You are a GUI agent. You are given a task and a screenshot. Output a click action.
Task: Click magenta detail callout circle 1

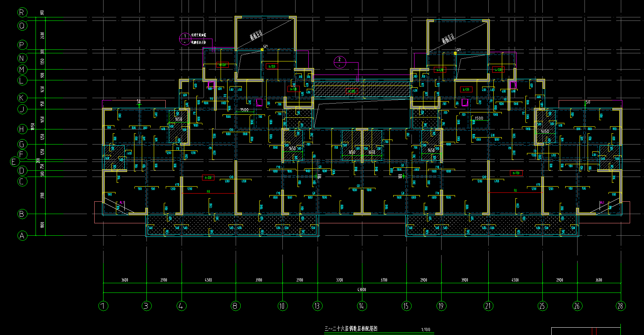point(185,39)
